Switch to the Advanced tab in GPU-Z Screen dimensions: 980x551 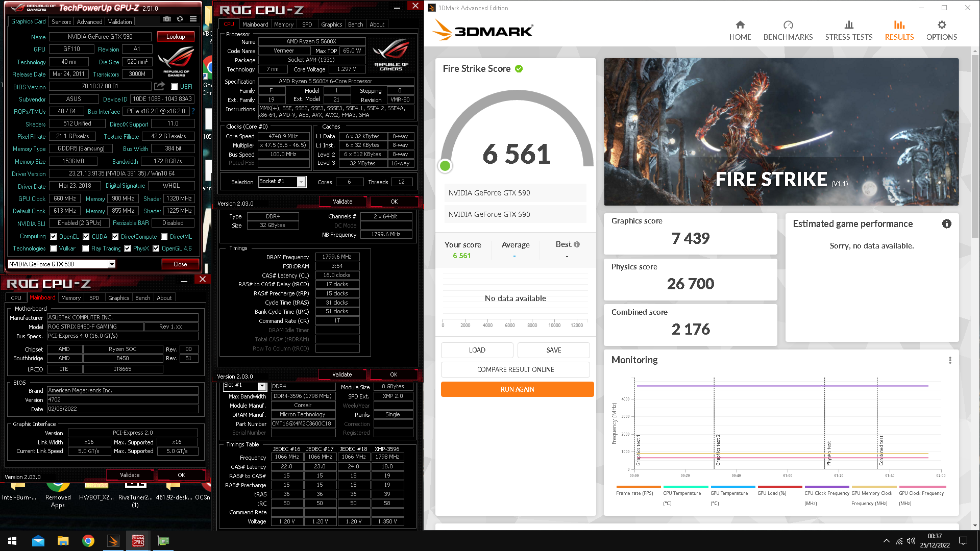[90, 22]
